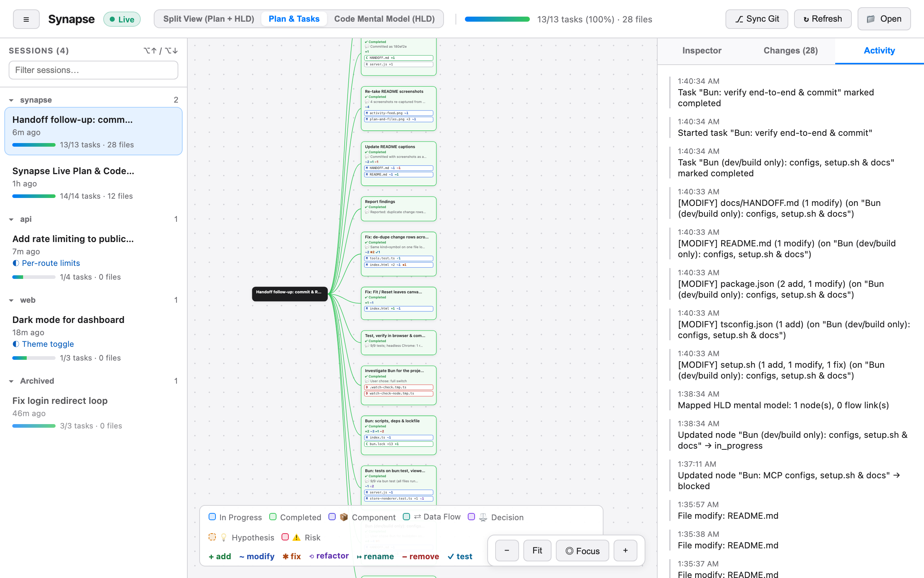Viewport: 924px width, 578px height.
Task: Toggle the Component legend checkbox
Action: 332,517
